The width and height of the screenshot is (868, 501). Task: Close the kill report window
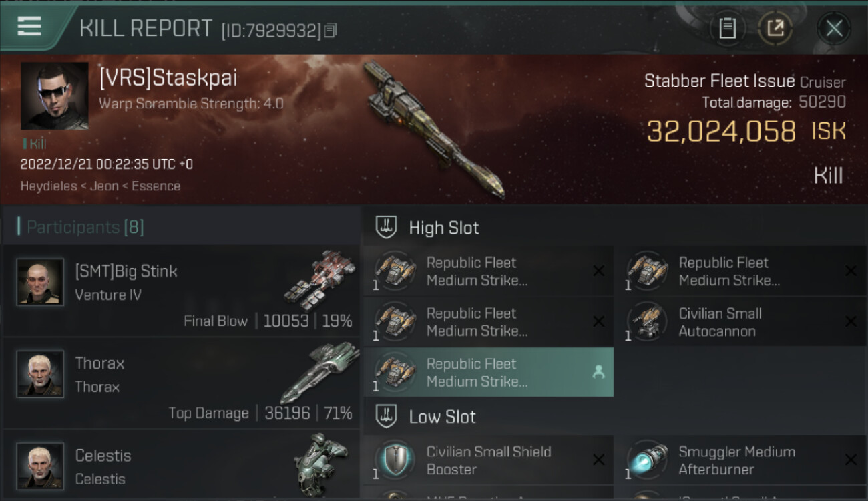tap(834, 28)
